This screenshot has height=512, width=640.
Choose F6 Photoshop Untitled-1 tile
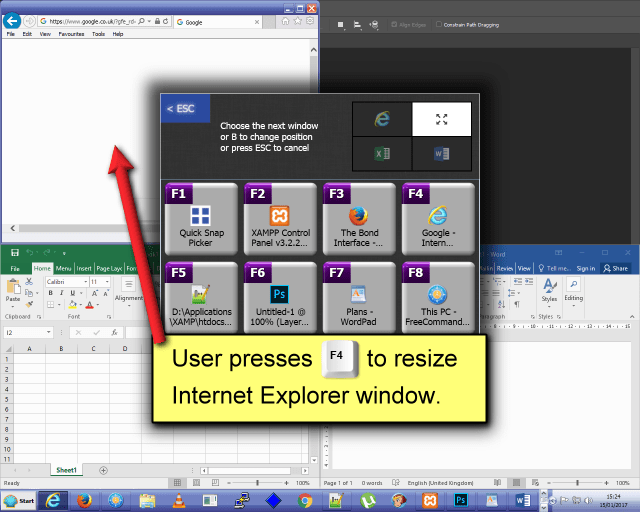pos(280,298)
